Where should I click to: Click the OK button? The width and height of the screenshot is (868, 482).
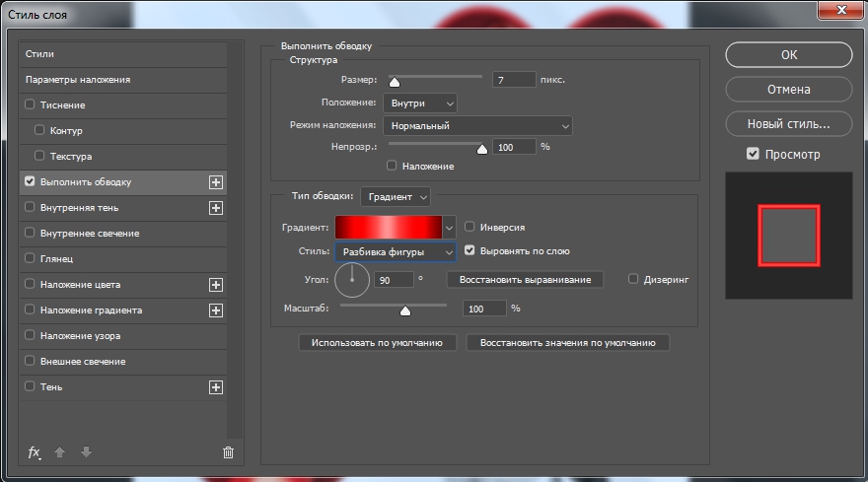789,55
